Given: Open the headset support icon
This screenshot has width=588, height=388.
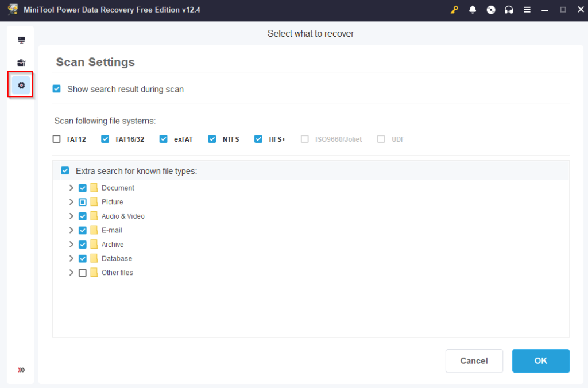Looking at the screenshot, I should tap(509, 10).
